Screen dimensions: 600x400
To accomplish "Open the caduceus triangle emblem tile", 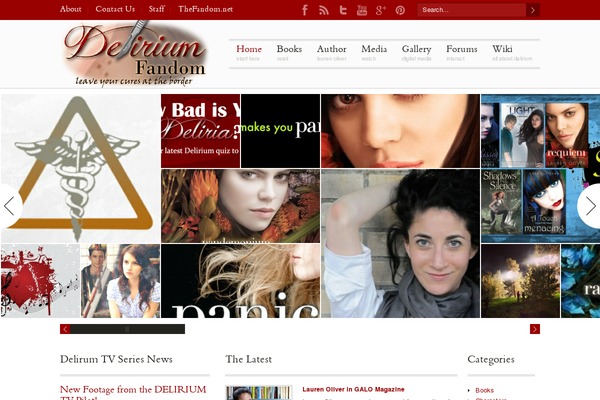I will (x=80, y=168).
